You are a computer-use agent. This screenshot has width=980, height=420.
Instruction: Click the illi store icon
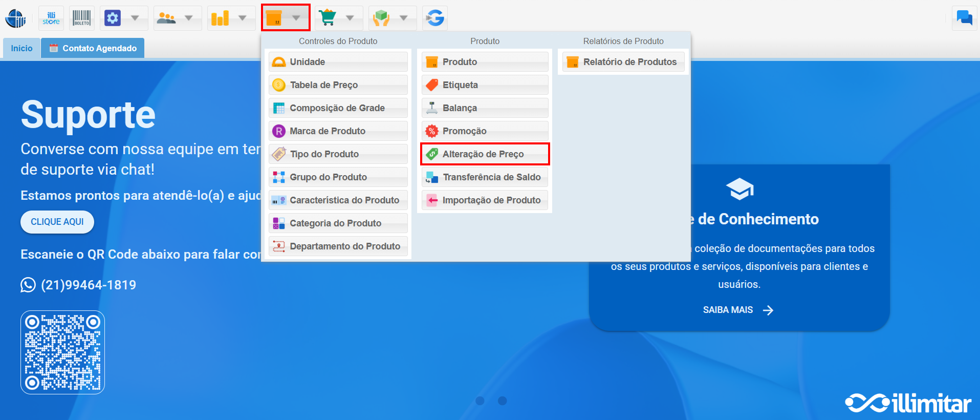51,18
